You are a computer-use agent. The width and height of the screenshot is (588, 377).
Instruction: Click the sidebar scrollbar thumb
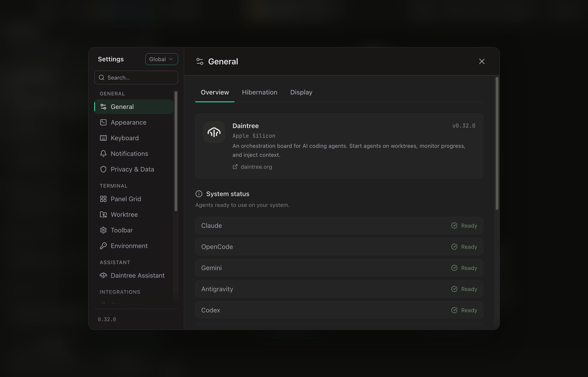pyautogui.click(x=176, y=151)
